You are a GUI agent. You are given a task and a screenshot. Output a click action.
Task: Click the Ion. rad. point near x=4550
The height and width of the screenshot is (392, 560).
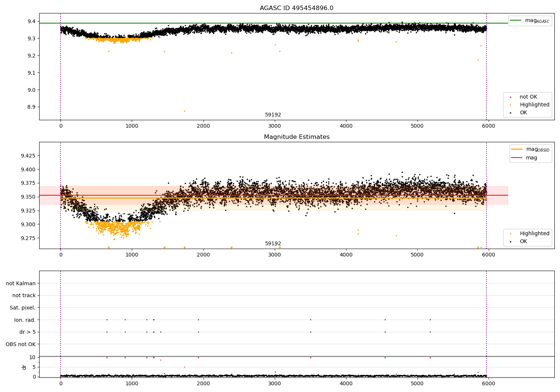tap(385, 320)
